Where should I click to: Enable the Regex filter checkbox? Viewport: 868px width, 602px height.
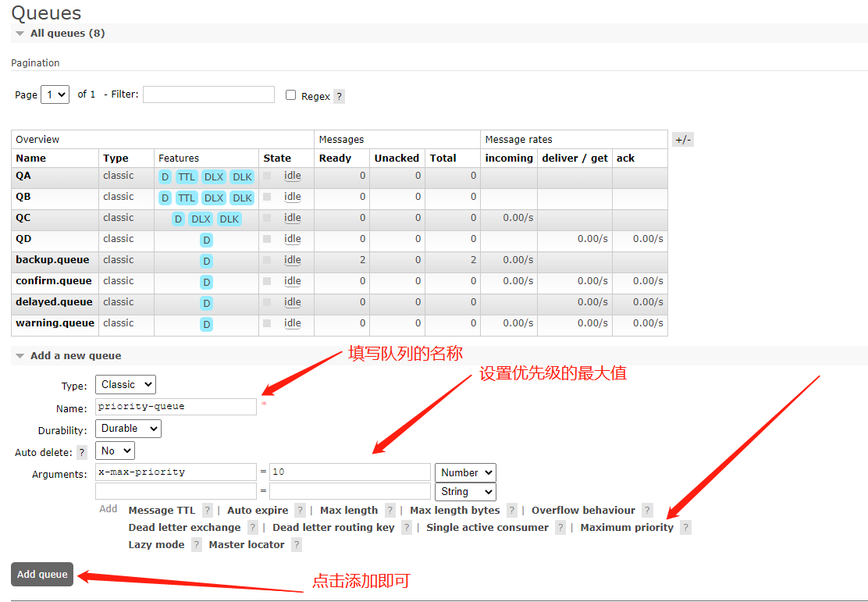(290, 95)
